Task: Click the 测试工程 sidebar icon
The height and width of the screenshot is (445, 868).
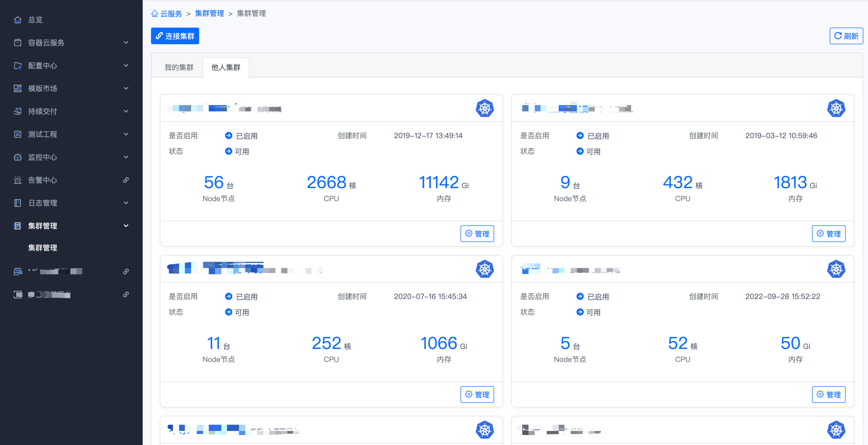Action: (17, 134)
